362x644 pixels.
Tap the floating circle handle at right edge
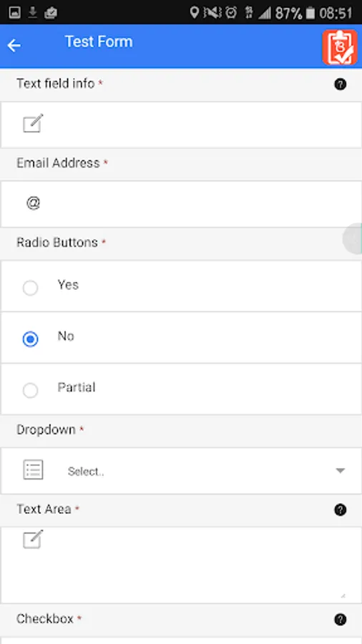353,238
